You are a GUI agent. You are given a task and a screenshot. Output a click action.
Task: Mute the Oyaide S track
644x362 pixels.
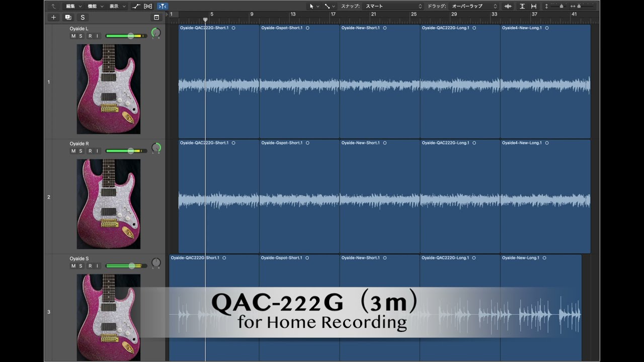point(73,266)
